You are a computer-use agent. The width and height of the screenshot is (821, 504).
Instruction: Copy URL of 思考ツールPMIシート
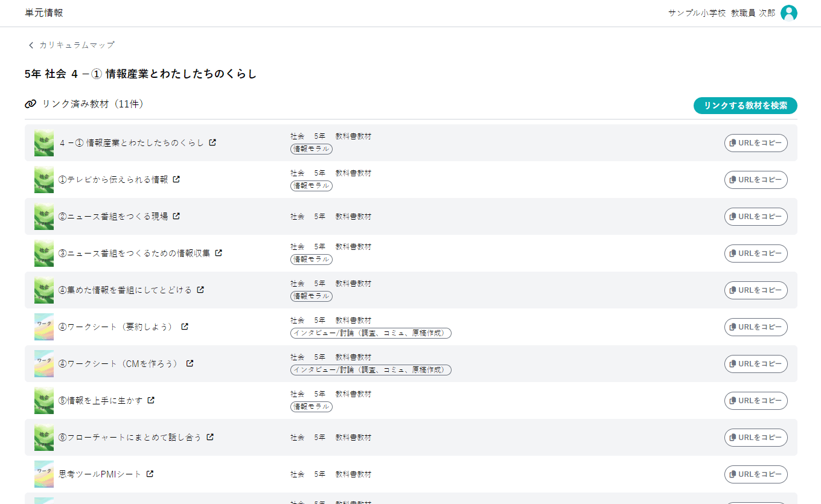pos(756,474)
